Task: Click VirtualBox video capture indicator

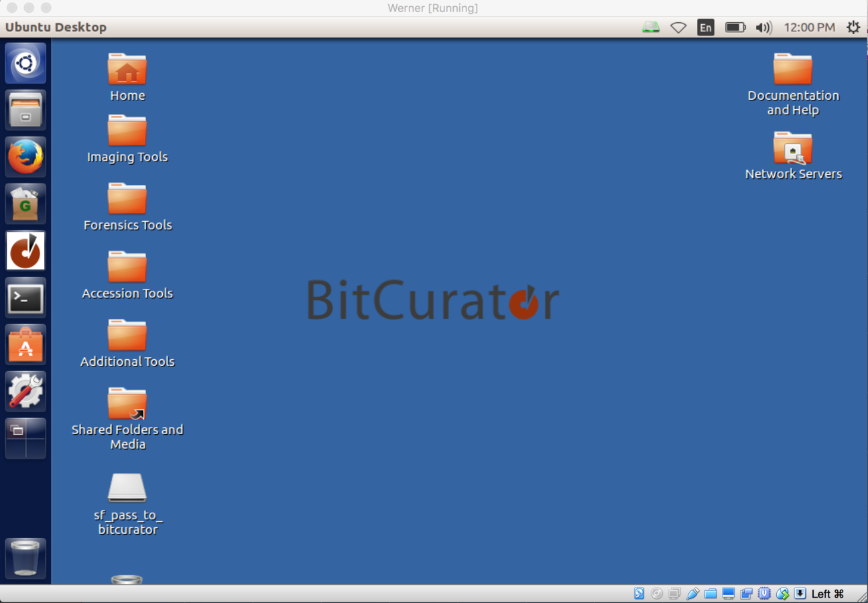Action: pos(746,594)
